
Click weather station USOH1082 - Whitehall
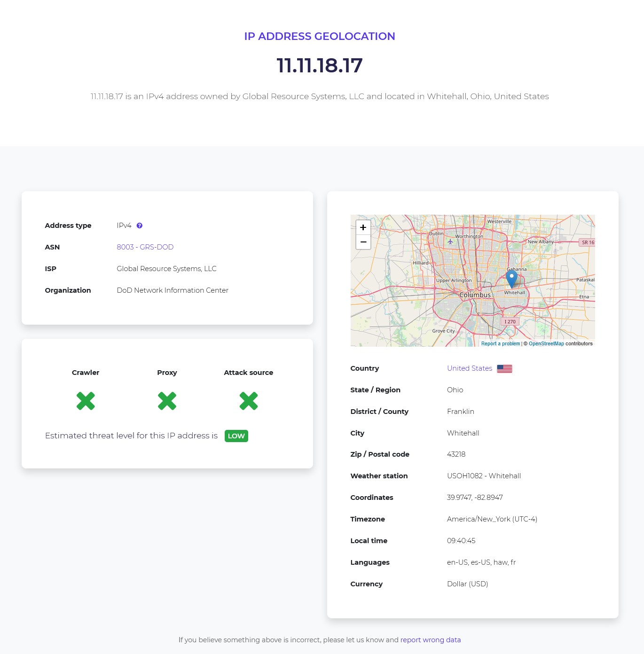coord(484,476)
